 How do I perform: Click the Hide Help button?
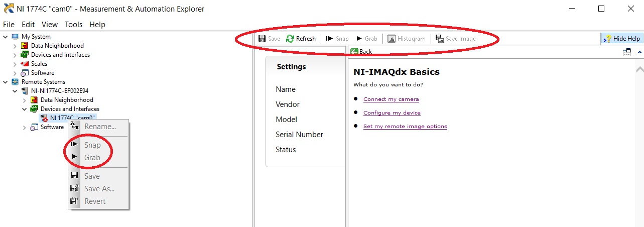click(x=621, y=39)
